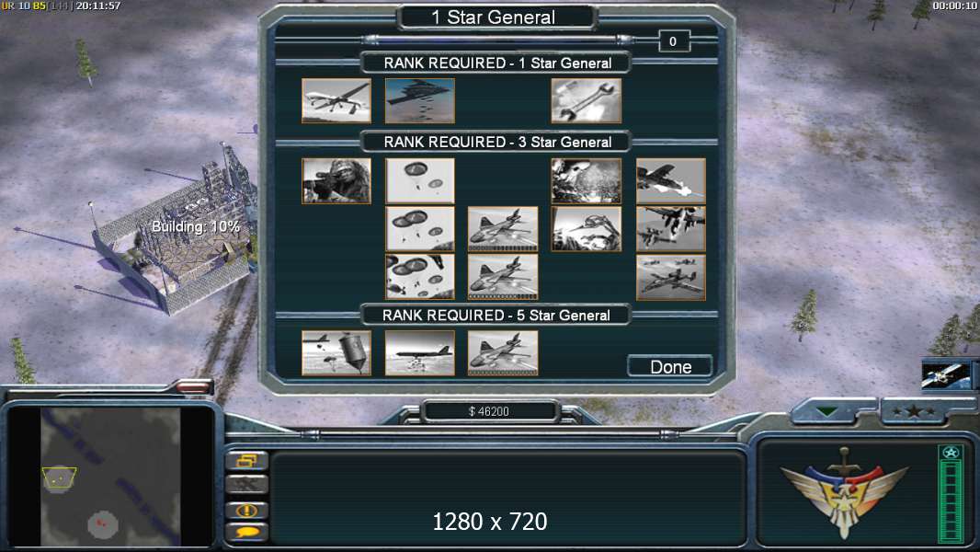Open the general's stars promotion button
980x552 pixels.
(x=913, y=411)
